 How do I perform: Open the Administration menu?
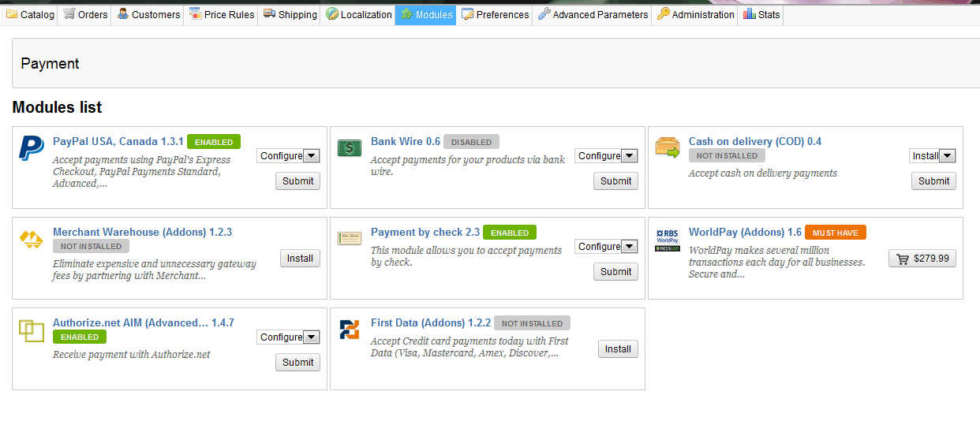694,14
